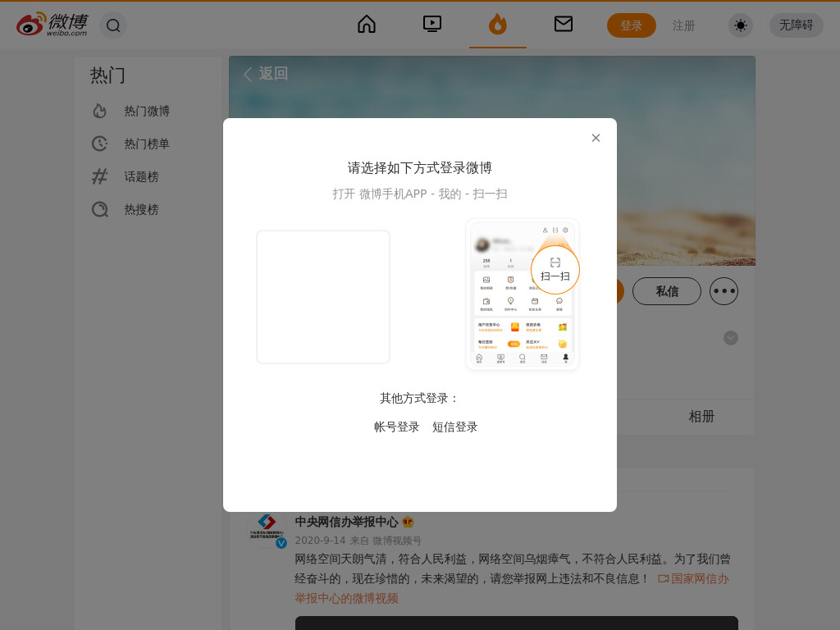This screenshot has height=630, width=840.
Task: Click the 热搜榜 search icon
Action: click(99, 209)
